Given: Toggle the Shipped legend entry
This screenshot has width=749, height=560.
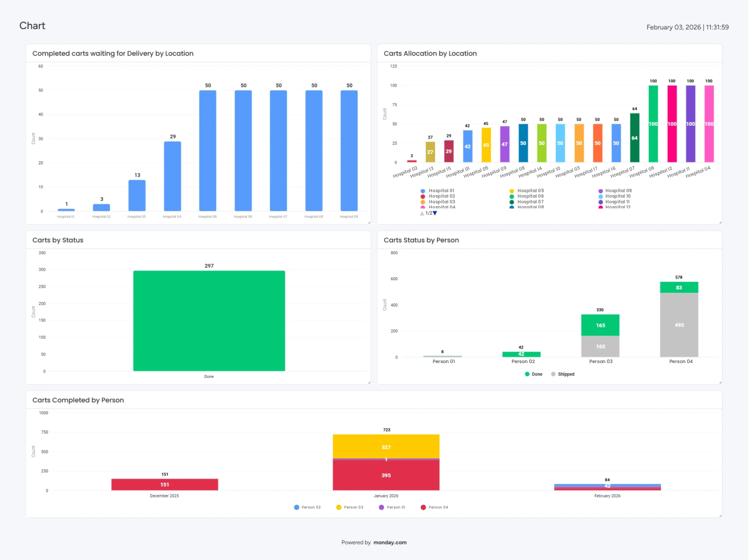Looking at the screenshot, I should point(566,374).
